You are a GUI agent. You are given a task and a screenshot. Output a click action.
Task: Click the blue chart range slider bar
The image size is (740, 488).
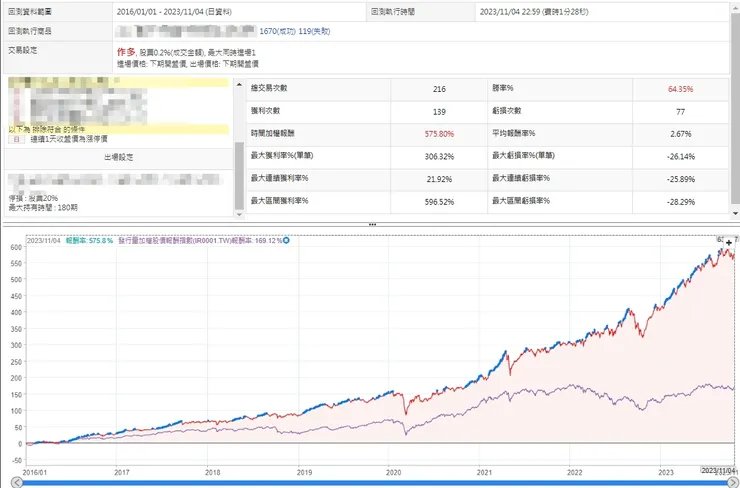coord(375,483)
